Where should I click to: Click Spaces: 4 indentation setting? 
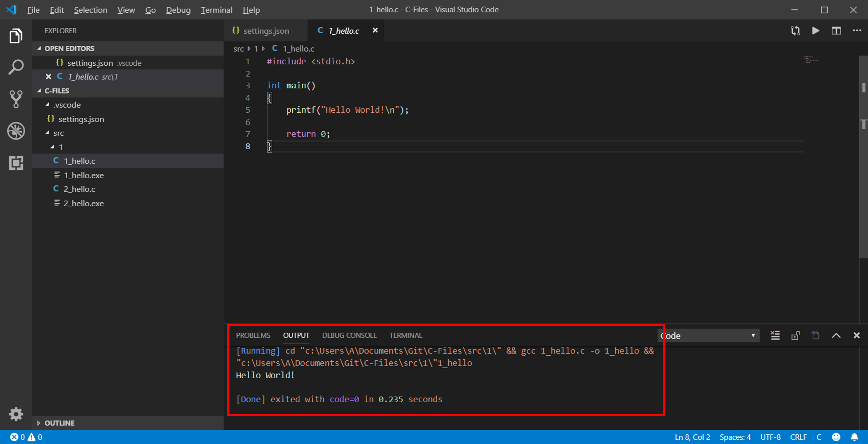(735, 437)
